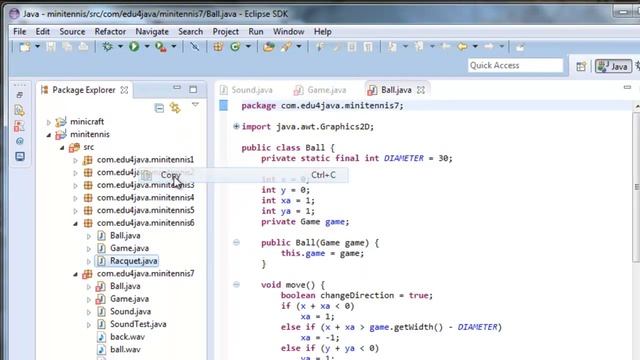Expand the com.edu4java.minitennis1 package
Viewport: 640px width, 360px height.
click(x=76, y=160)
